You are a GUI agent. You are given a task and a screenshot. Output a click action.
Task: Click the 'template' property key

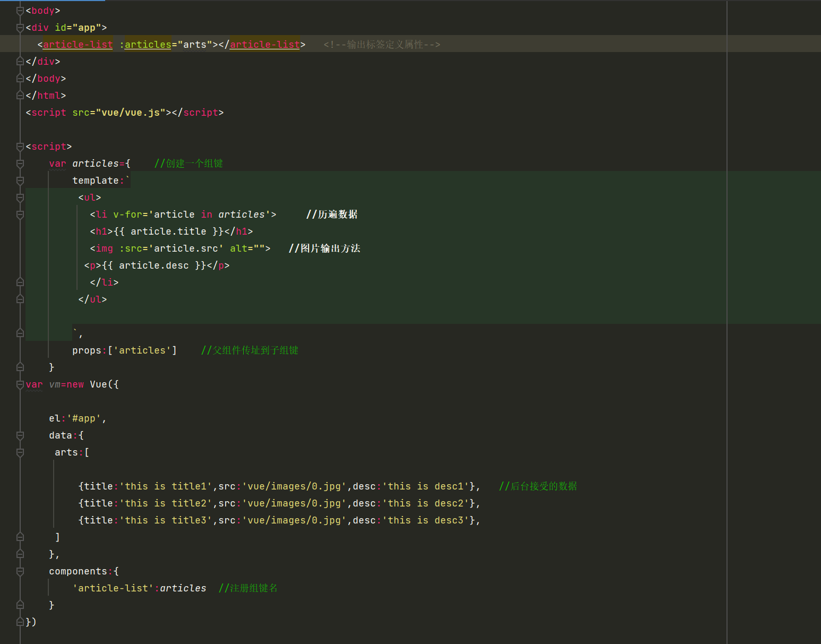click(96, 181)
